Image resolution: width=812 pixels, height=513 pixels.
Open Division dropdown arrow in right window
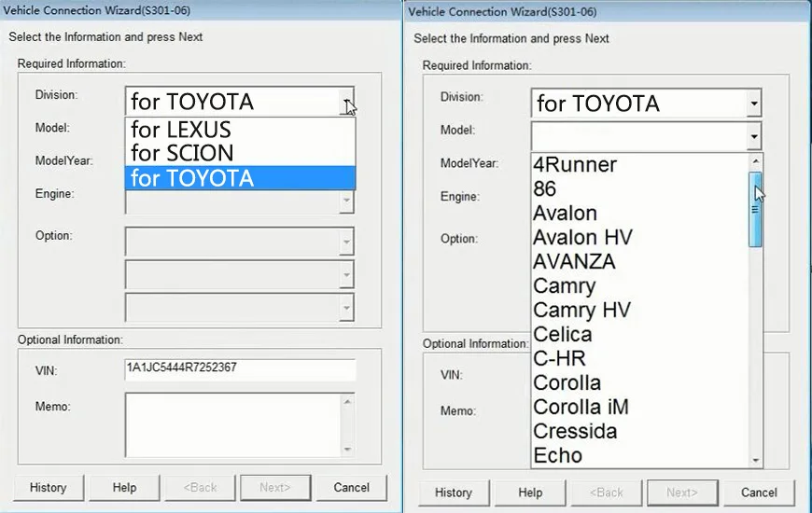coord(754,104)
